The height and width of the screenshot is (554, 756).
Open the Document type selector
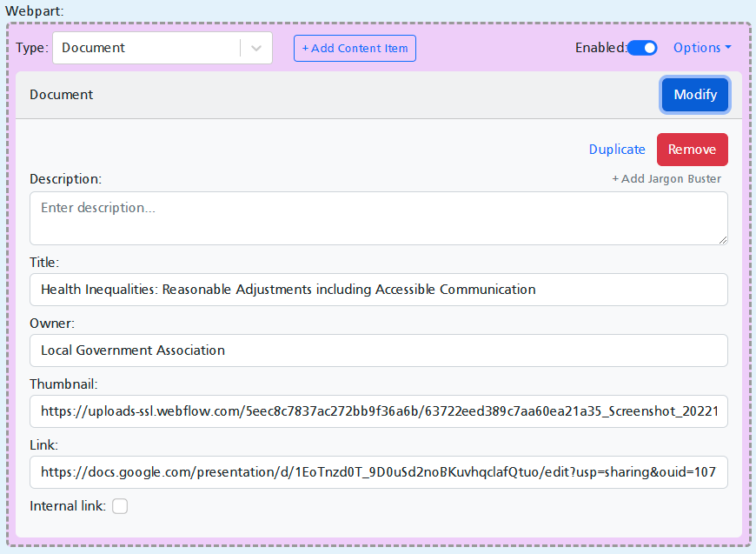click(148, 48)
